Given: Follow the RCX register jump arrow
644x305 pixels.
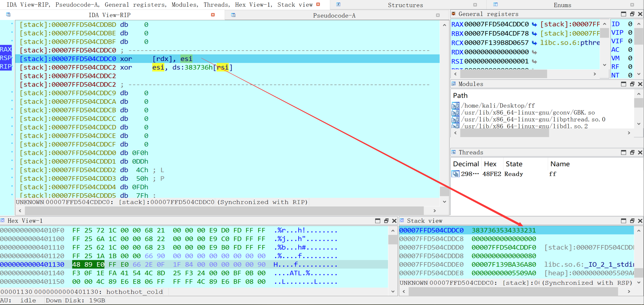Looking at the screenshot, I should pyautogui.click(x=534, y=43).
